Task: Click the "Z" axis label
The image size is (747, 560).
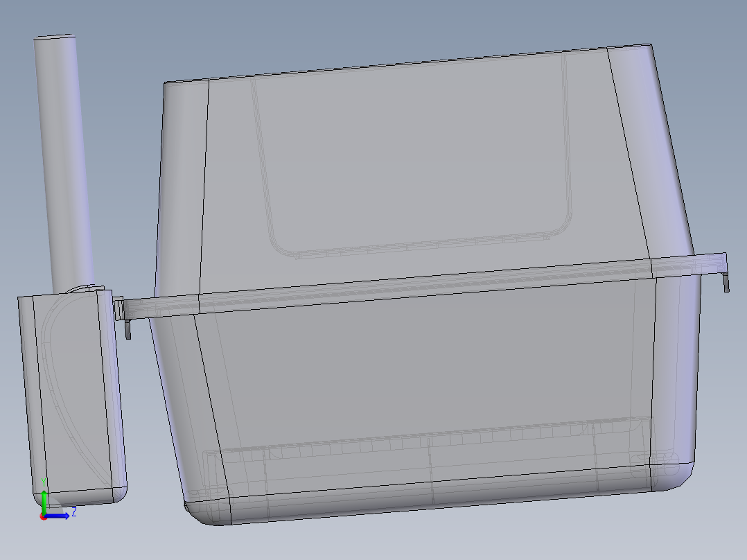Action: [x=74, y=512]
